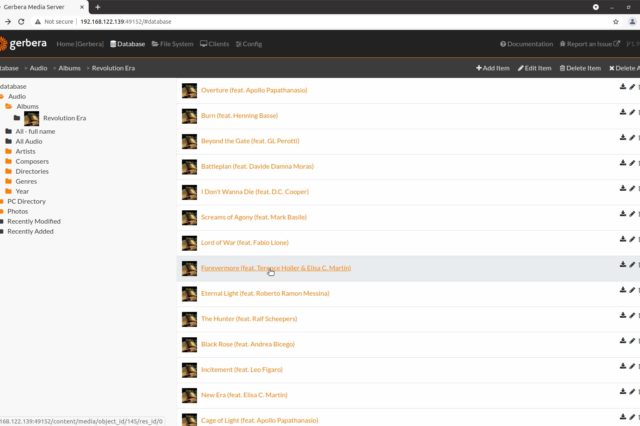Go to Revolution Era breadcrumb
Screen dimensions: 640x426
113,68
